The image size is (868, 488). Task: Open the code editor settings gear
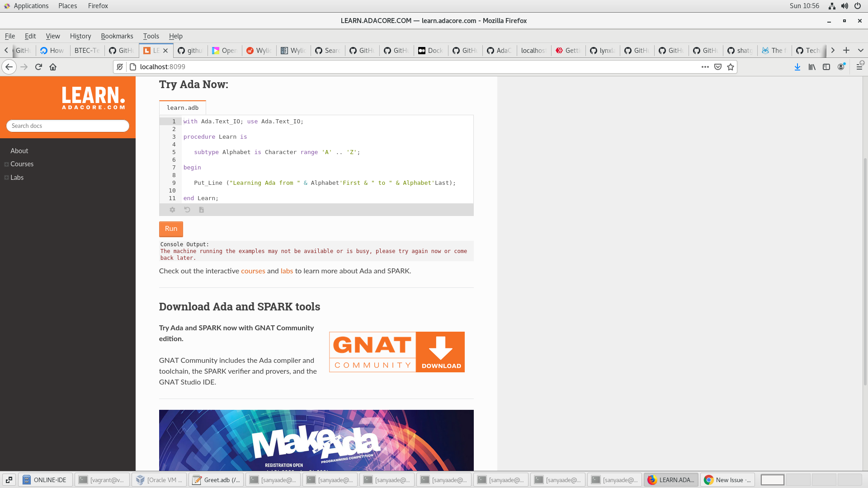[x=172, y=210]
